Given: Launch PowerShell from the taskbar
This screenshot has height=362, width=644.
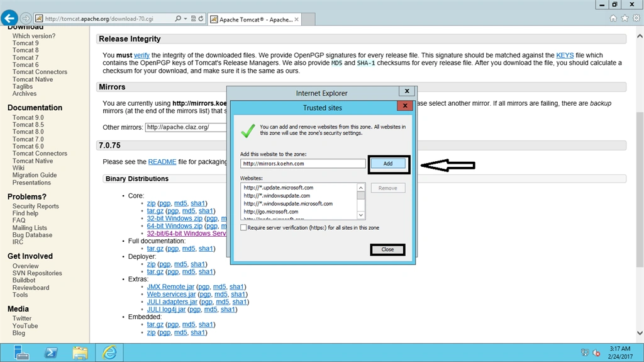Looking at the screenshot, I should [51, 353].
